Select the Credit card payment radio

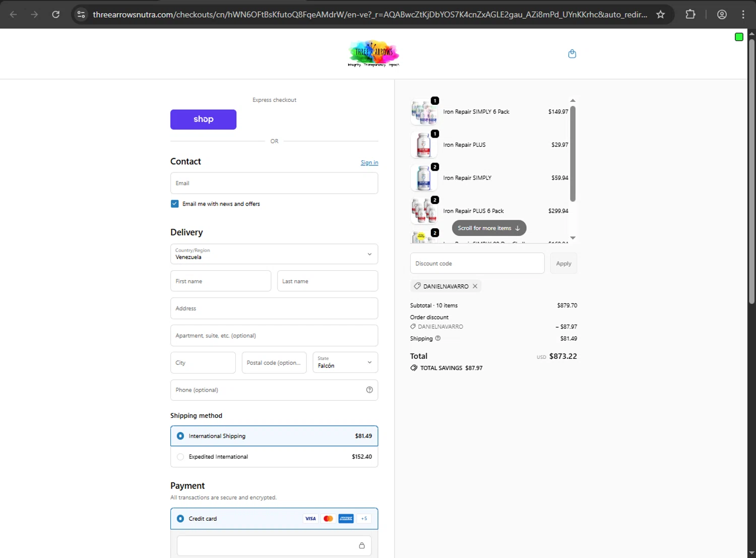pyautogui.click(x=180, y=519)
